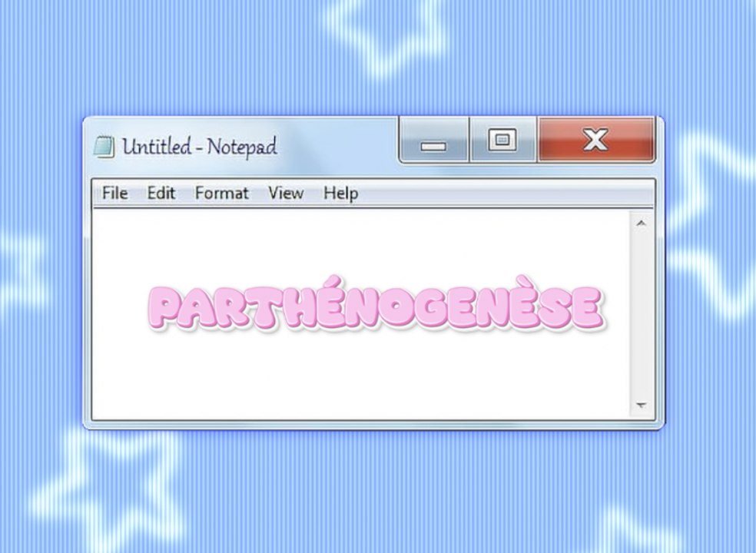The height and width of the screenshot is (553, 756).
Task: Minimize the Notepad window
Action: 433,141
